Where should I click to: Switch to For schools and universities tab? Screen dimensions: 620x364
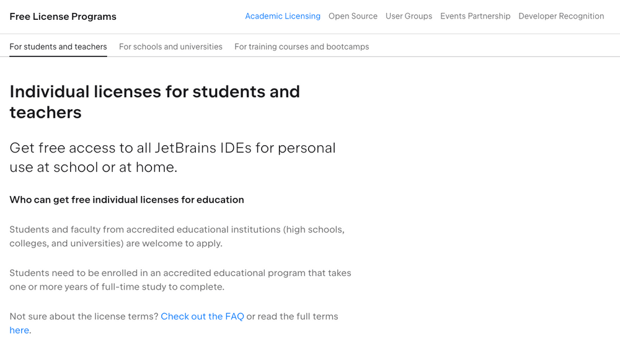point(171,47)
